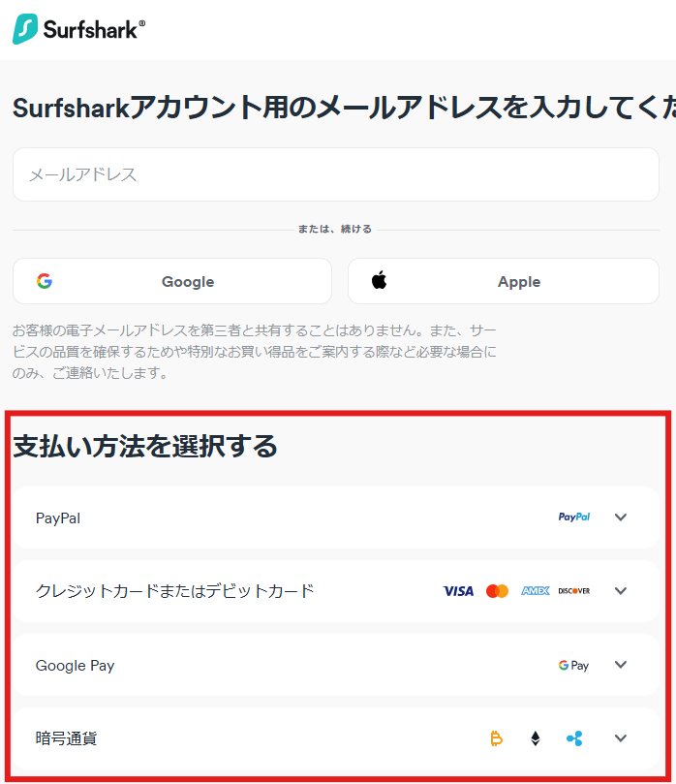The width and height of the screenshot is (676, 784).
Task: Click the Google Pay logo icon
Action: coord(573,666)
